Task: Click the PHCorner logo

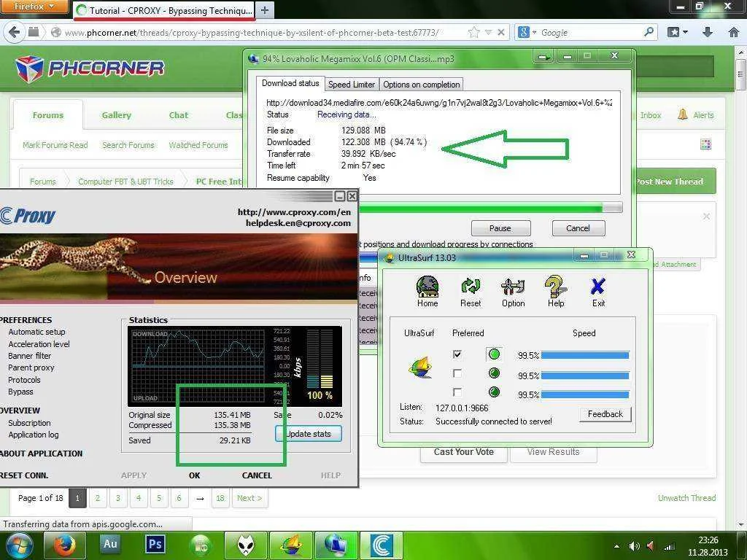Action: (x=90, y=68)
